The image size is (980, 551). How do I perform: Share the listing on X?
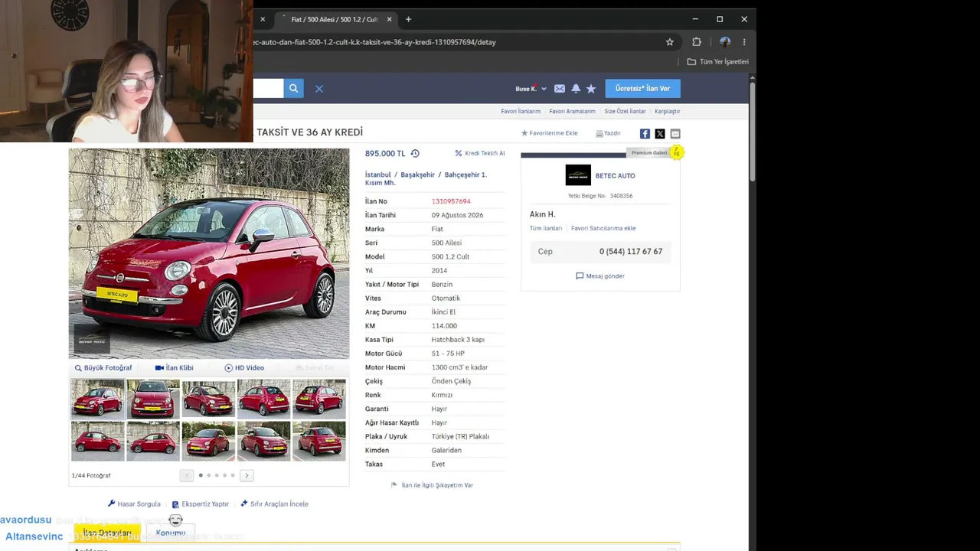[x=660, y=134]
